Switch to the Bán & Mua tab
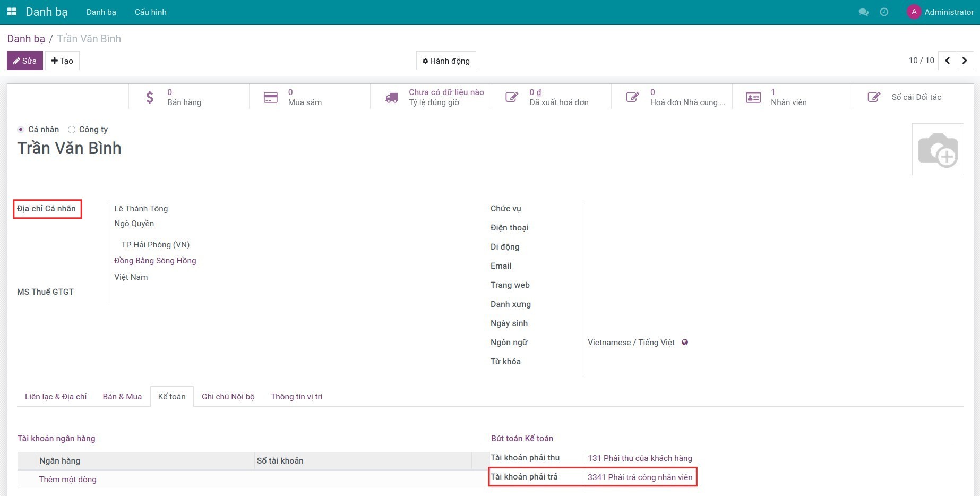The width and height of the screenshot is (980, 496). click(122, 397)
